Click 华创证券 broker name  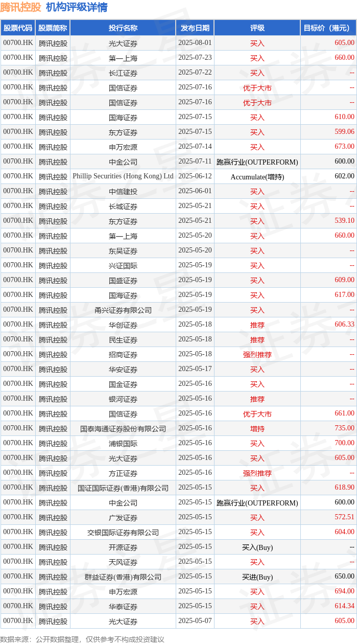[x=123, y=325]
